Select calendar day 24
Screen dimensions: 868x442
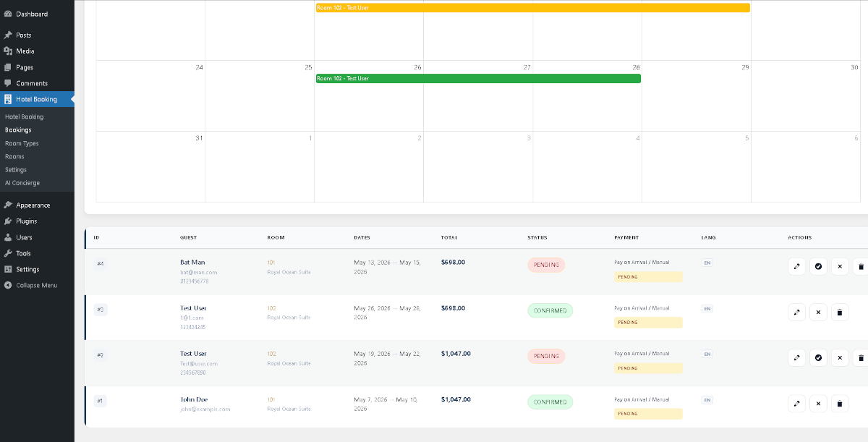(x=199, y=67)
